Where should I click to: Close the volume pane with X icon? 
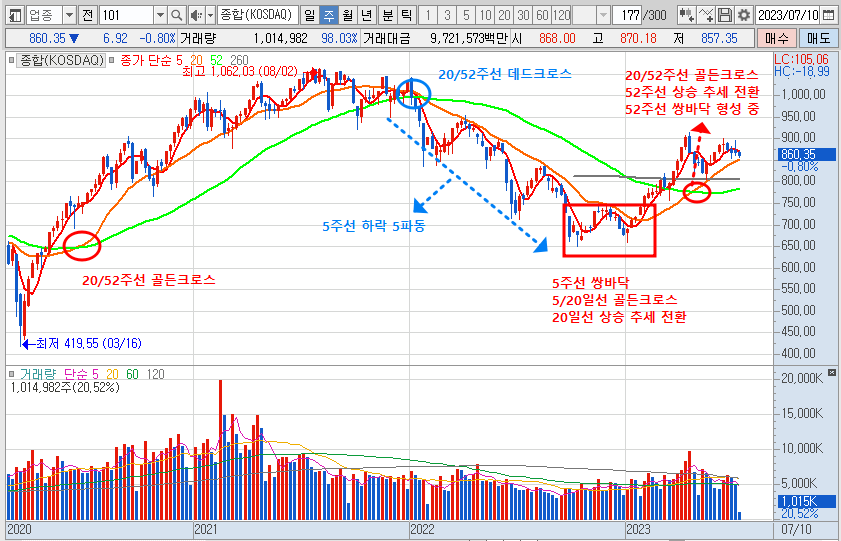tap(831, 372)
